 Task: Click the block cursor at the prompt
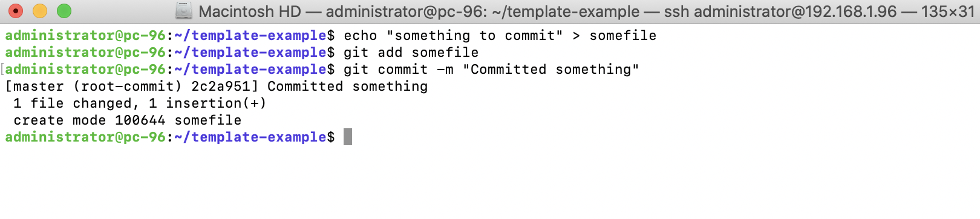click(x=348, y=137)
